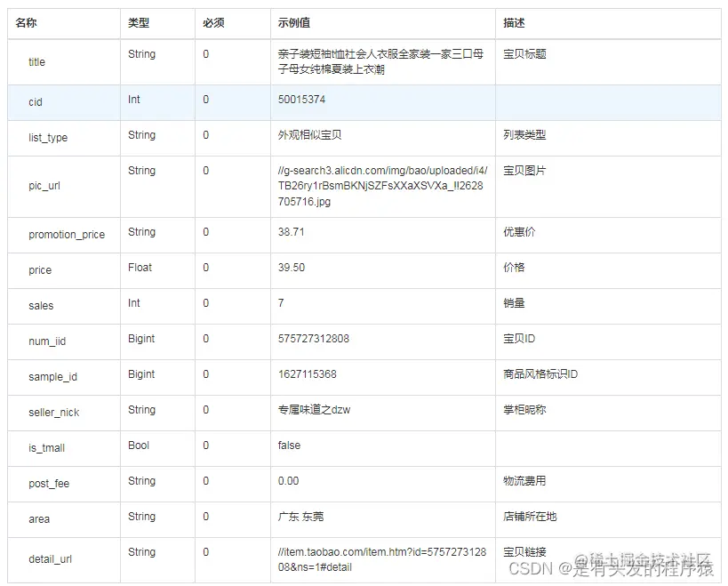Click the example value 39.50
Viewport: 728px width, 586px height.
(291, 268)
